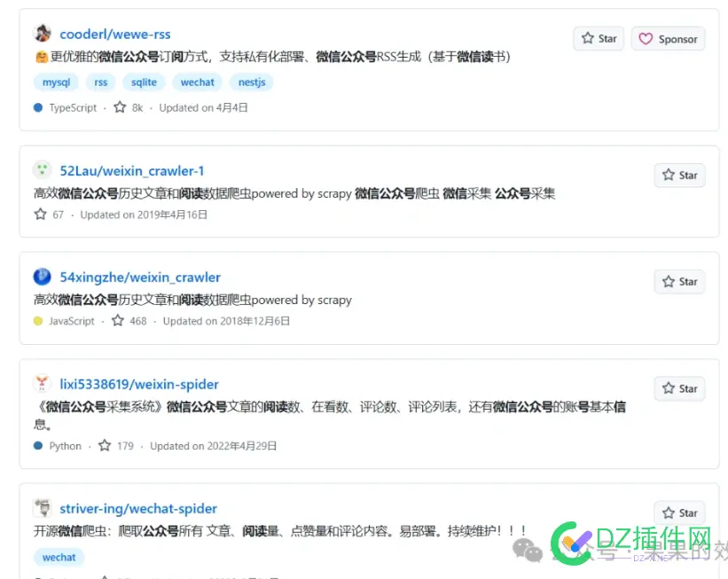
Task: Select the sqlite topic tag
Action: click(x=144, y=82)
